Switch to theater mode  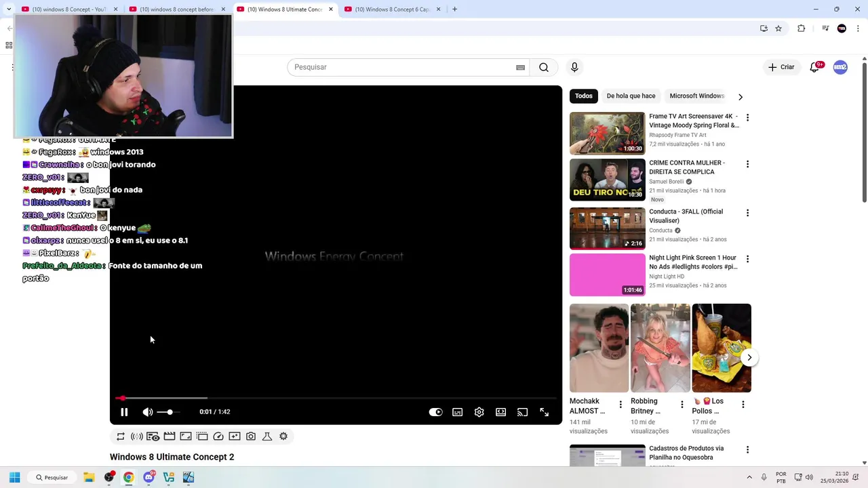click(x=501, y=412)
